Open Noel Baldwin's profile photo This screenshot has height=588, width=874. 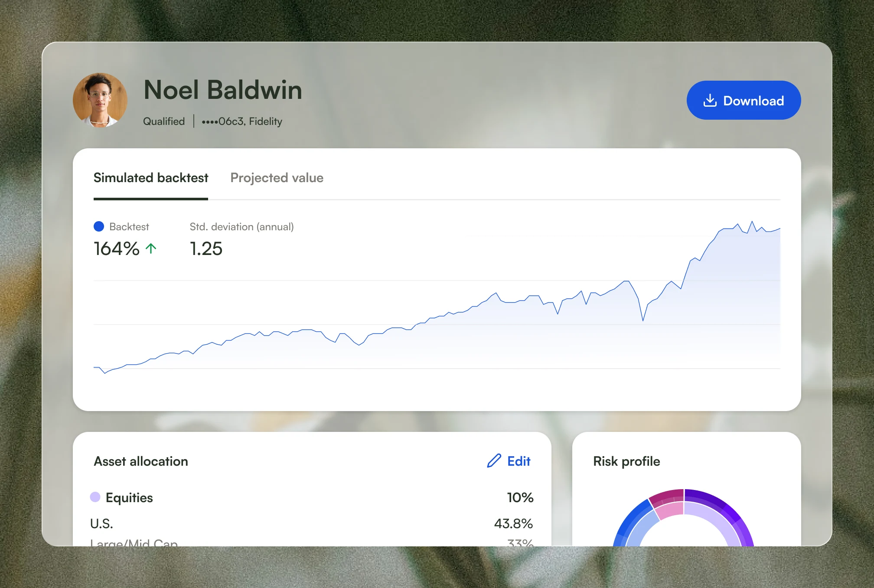click(x=100, y=100)
